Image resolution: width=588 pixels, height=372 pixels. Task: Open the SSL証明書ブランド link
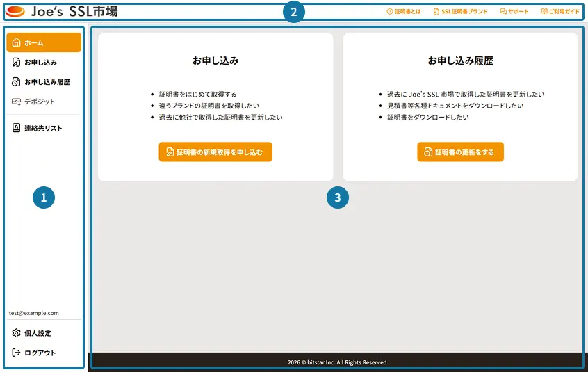[461, 12]
